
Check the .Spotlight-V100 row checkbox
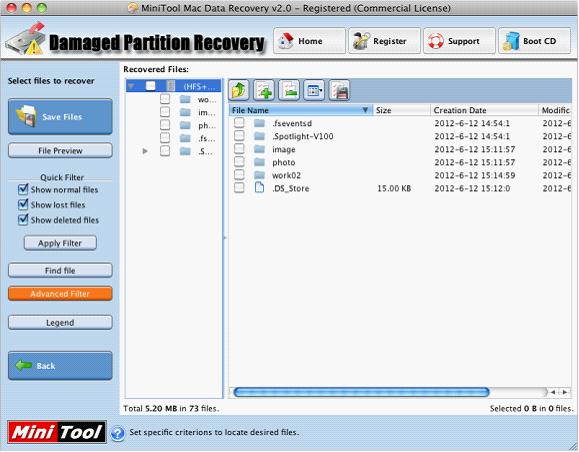239,136
